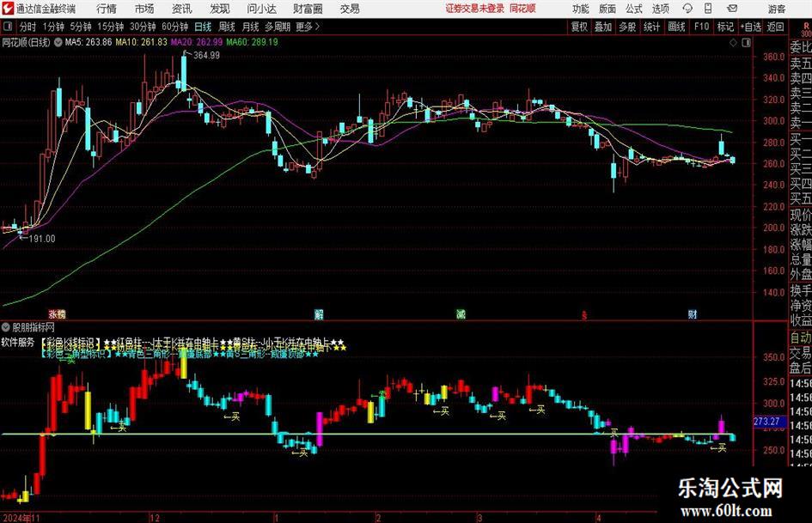Switch to the 周线 weekly tab
812x523 pixels.
coord(227,27)
